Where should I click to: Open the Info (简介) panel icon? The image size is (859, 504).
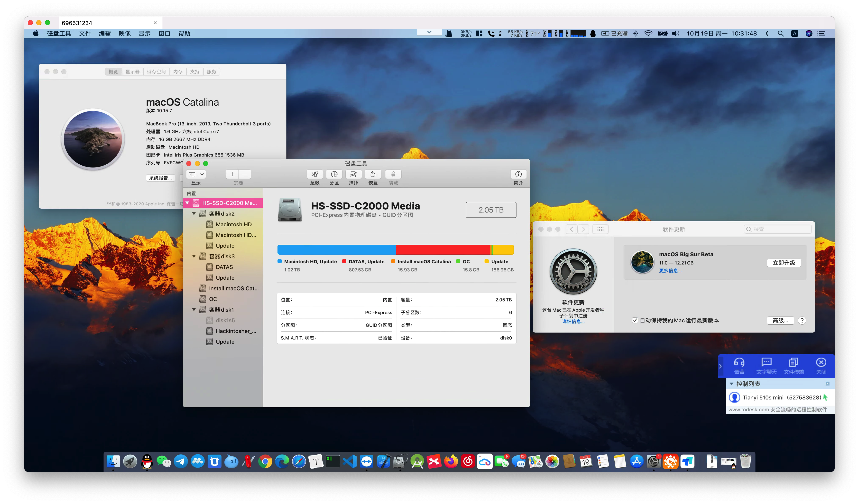click(x=518, y=174)
